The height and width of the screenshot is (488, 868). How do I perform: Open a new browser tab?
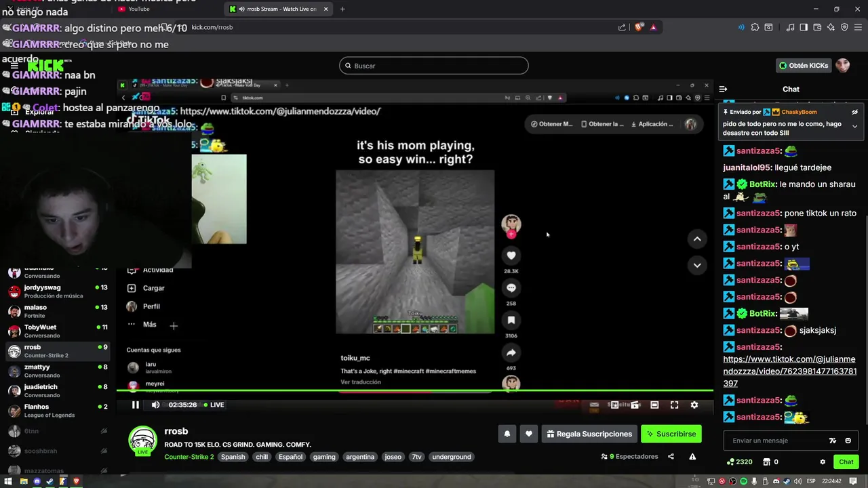click(342, 9)
